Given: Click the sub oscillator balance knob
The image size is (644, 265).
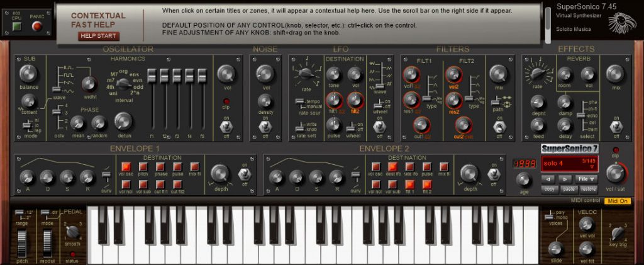Looking at the screenshot, I should pos(28,75).
